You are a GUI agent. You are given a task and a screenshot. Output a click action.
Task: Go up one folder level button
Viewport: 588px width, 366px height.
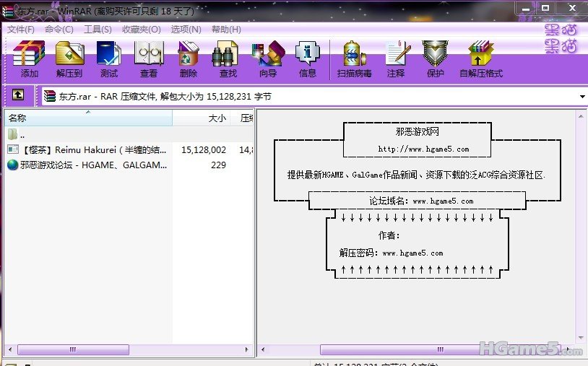[x=18, y=95]
